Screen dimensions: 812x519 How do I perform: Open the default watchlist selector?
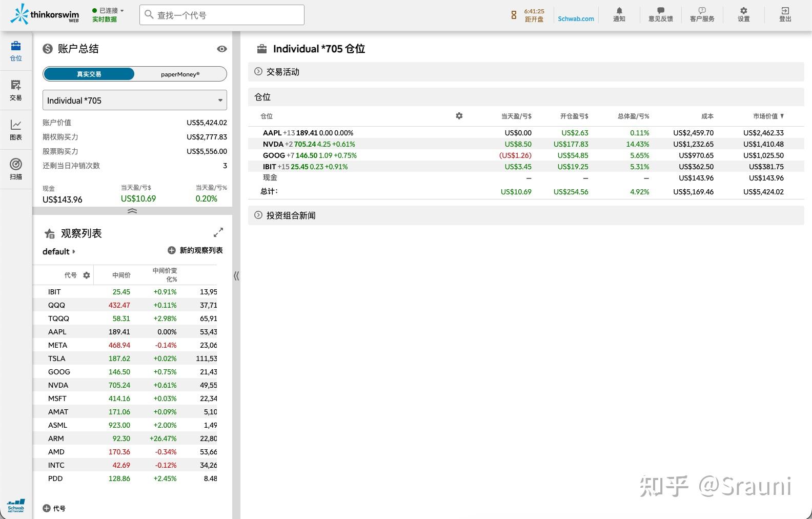[x=59, y=251]
